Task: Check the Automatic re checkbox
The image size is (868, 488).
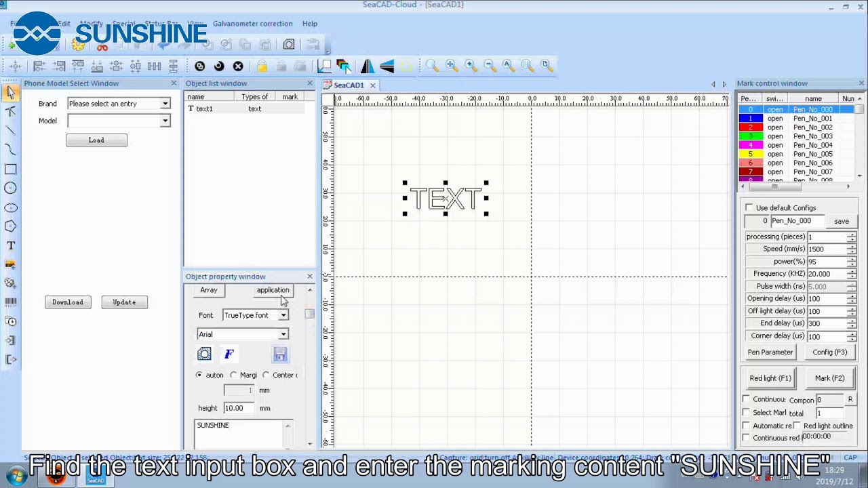Action: click(x=747, y=426)
